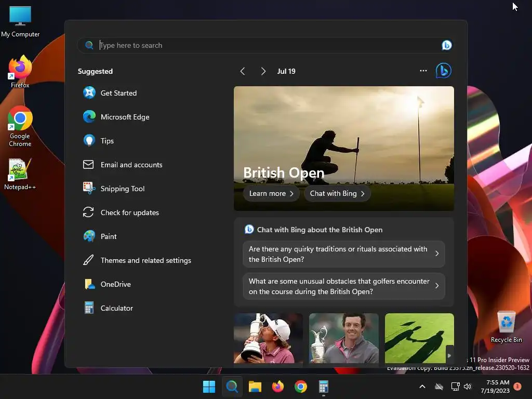Click the taskbar Search icon

pos(232,387)
